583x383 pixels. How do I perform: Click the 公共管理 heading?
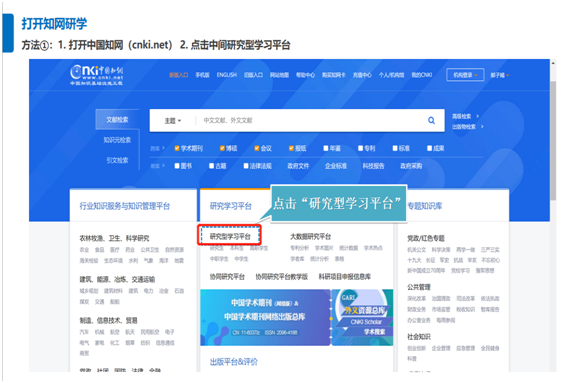(419, 287)
